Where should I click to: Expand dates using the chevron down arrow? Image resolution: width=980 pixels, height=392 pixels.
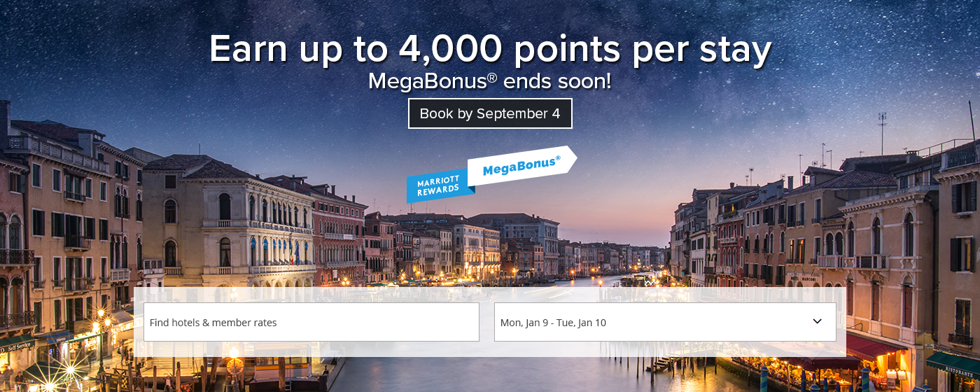(x=817, y=321)
